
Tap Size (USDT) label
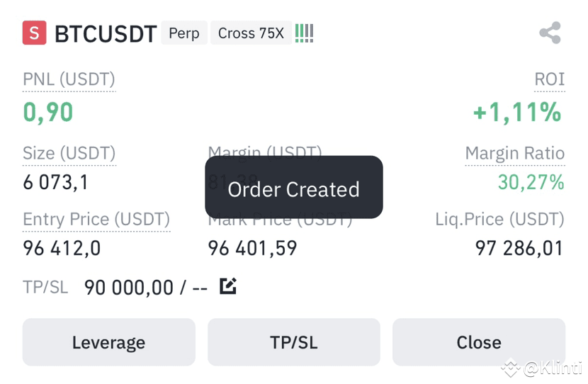[x=69, y=153]
